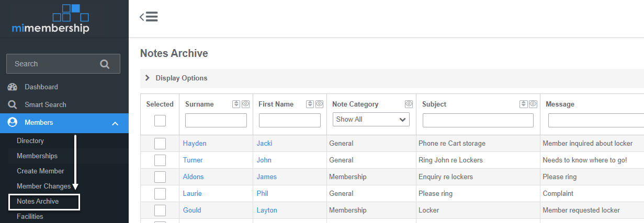Hide the Note Category column via eye icon

409,104
